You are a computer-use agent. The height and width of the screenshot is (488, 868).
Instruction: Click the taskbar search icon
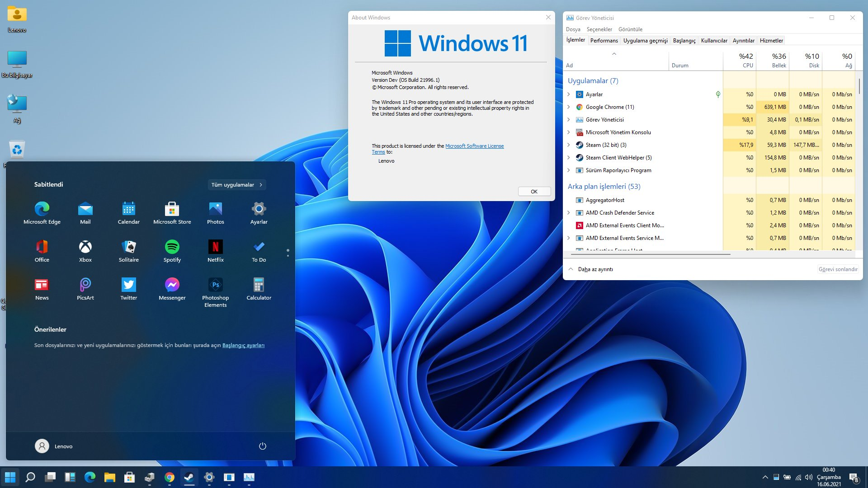click(30, 477)
